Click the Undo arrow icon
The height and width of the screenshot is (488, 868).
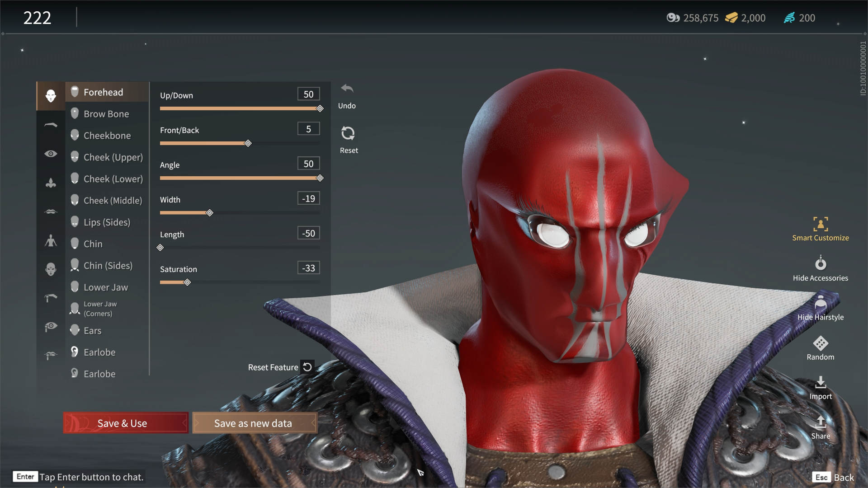(x=347, y=89)
